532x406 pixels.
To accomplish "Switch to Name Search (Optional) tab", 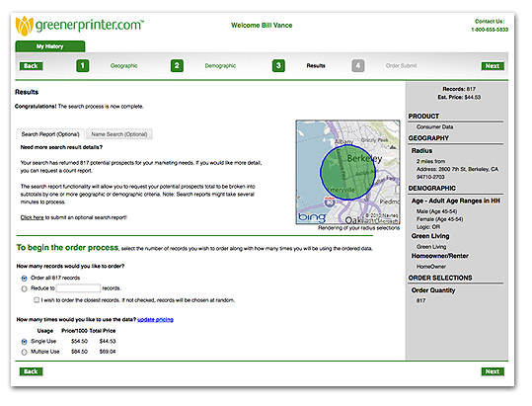I will click(x=119, y=134).
